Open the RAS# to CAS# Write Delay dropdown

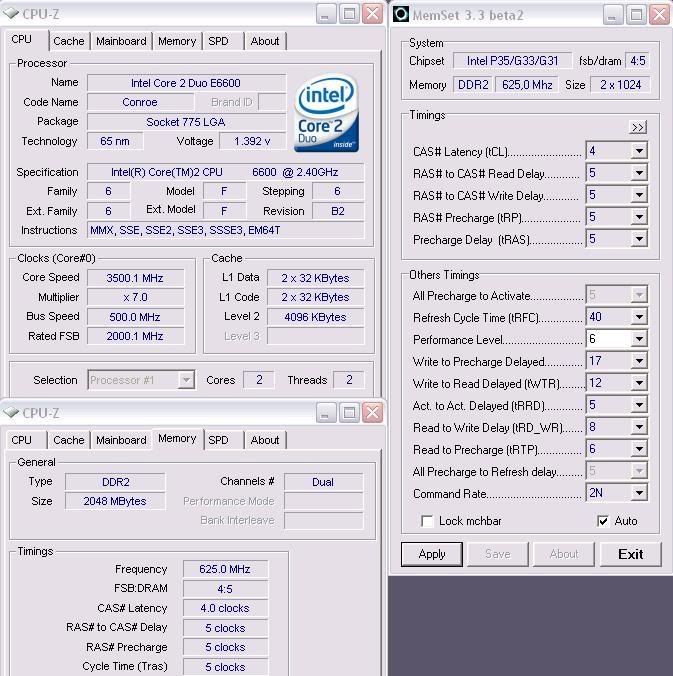tap(639, 195)
